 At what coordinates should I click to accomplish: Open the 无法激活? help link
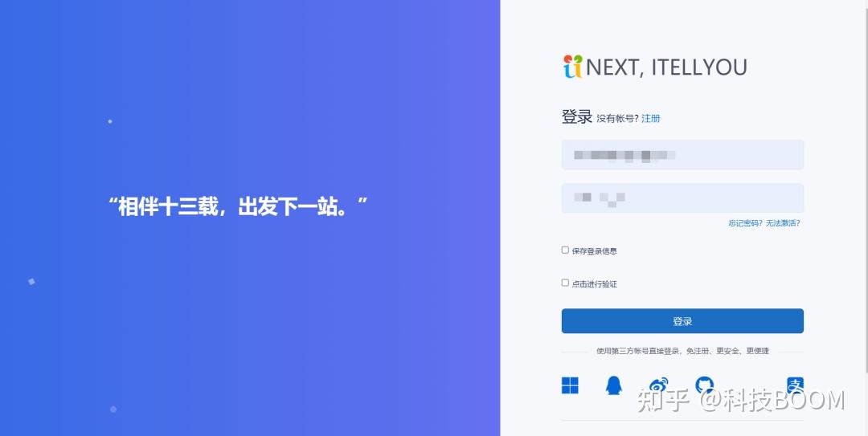783,223
